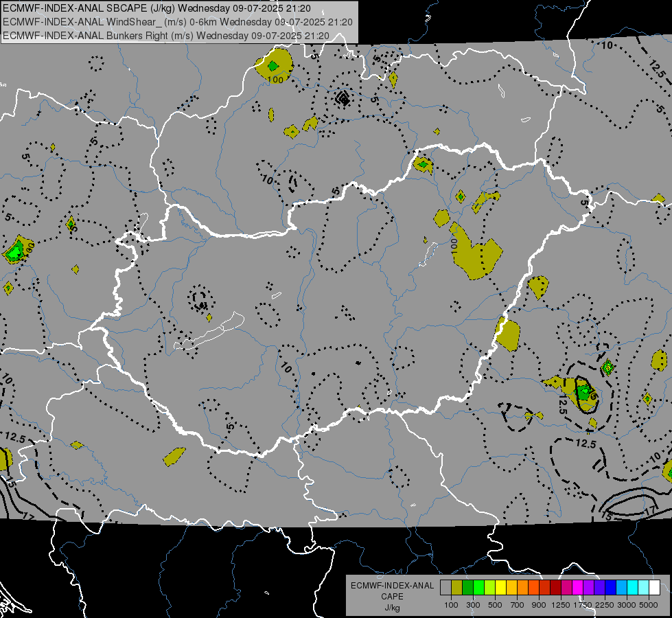Viewport: 672px width, 618px height.
Task: Click the legend value 300
Action: [x=473, y=605]
